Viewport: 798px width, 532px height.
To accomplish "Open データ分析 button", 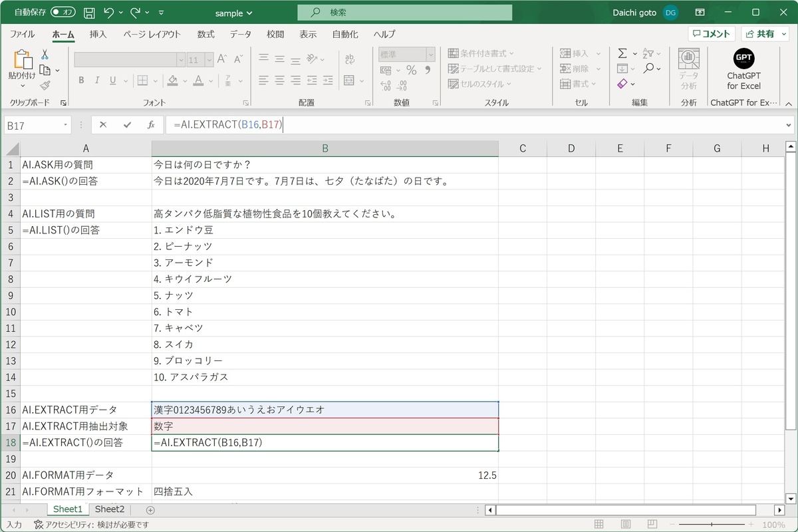I will pos(689,69).
